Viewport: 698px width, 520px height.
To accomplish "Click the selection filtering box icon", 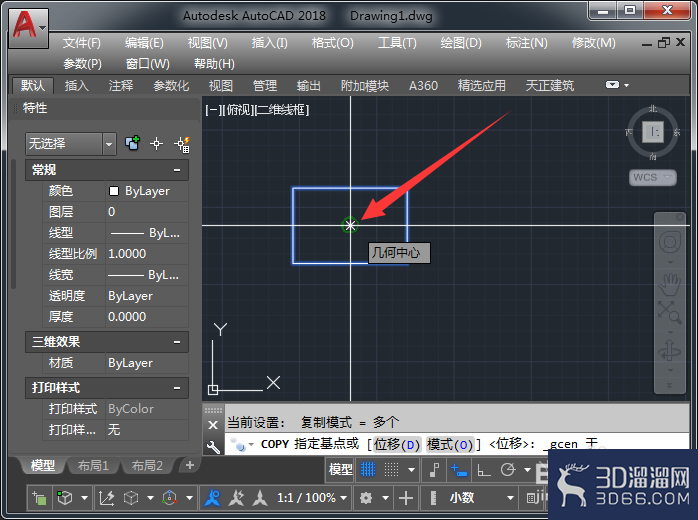I will 131,498.
